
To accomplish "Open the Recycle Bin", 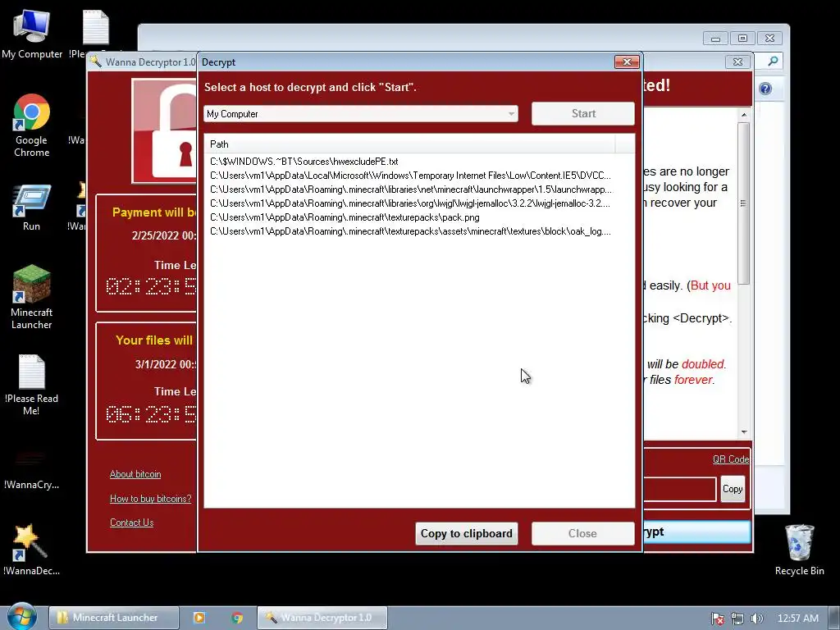I will pyautogui.click(x=799, y=550).
